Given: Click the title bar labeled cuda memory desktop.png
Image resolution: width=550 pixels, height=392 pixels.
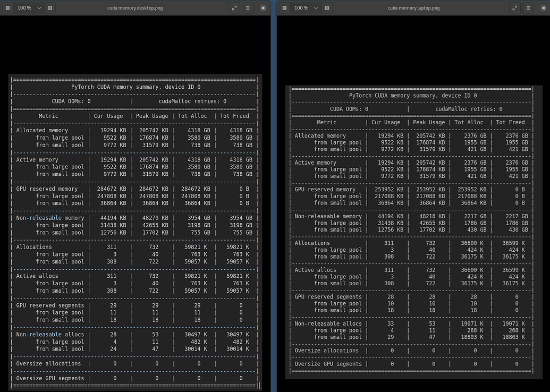Looking at the screenshot, I should click(x=134, y=8).
